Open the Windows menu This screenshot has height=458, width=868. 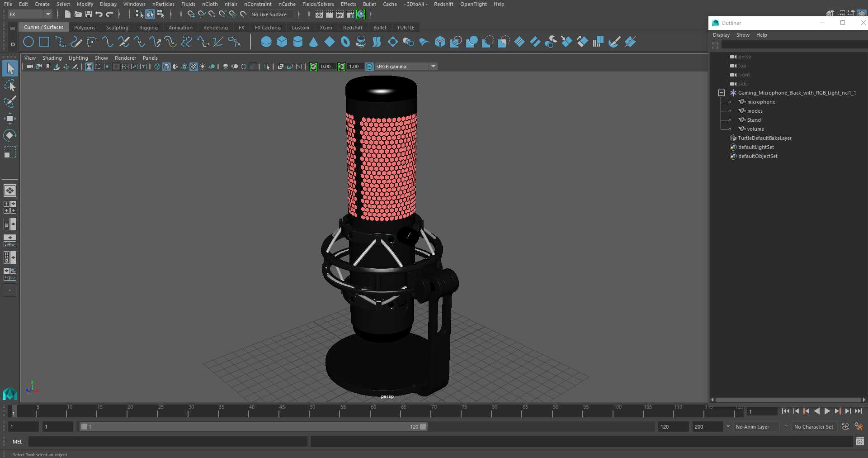(x=134, y=4)
